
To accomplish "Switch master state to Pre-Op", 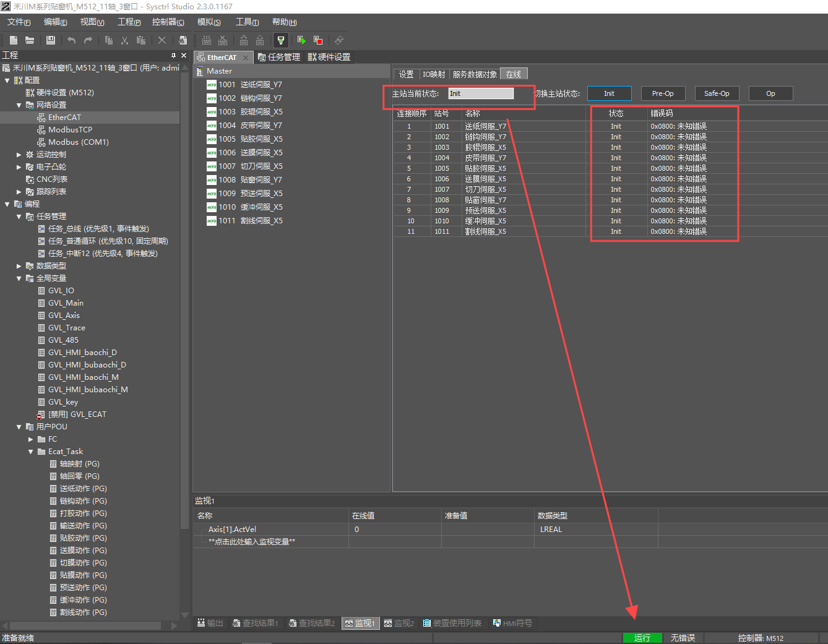I will point(663,93).
